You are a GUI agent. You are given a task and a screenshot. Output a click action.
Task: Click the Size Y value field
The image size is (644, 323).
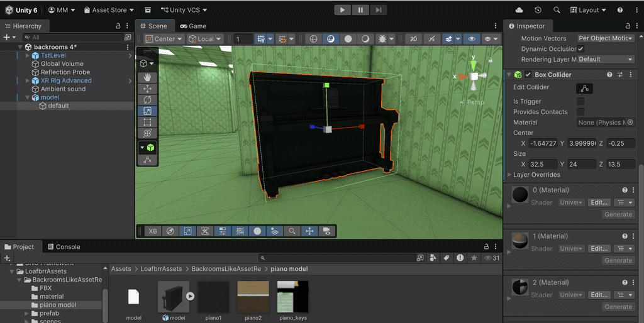pos(582,164)
